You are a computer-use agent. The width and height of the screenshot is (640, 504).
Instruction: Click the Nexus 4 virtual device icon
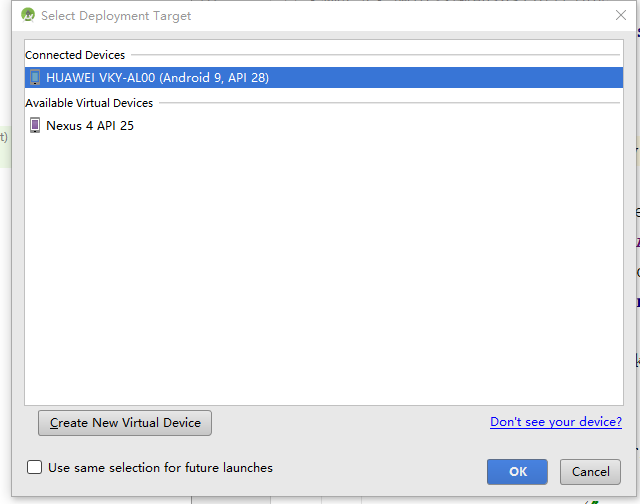pyautogui.click(x=35, y=126)
